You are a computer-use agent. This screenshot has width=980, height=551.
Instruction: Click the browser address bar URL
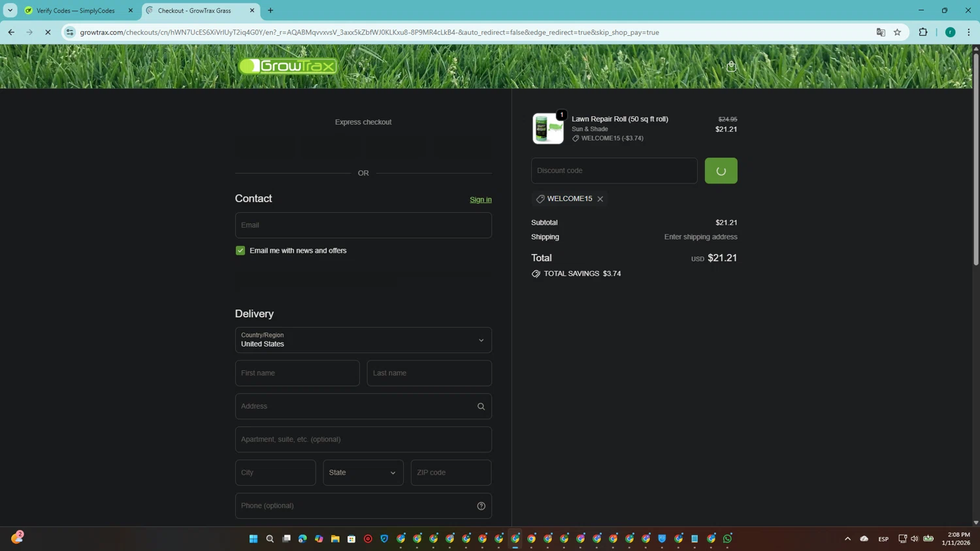369,32
